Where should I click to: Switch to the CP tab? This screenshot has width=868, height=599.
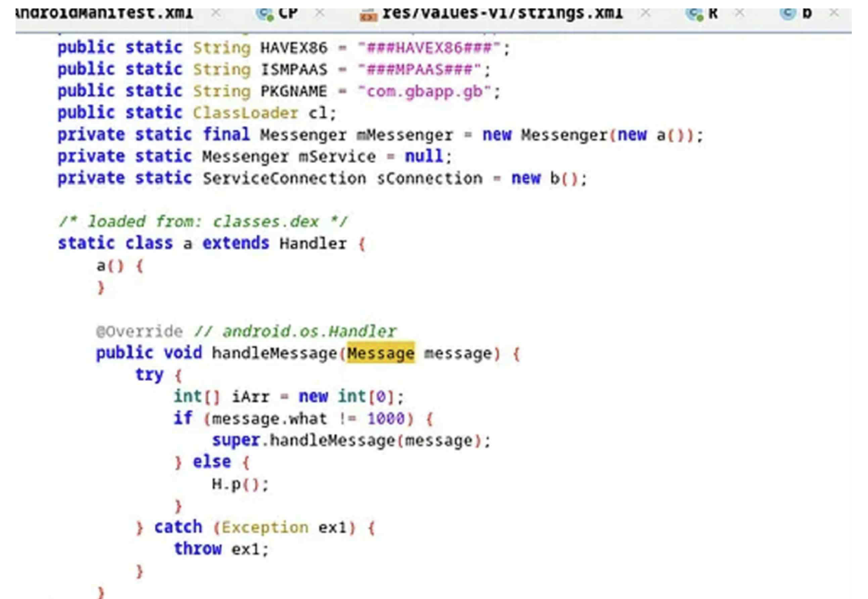pyautogui.click(x=289, y=13)
